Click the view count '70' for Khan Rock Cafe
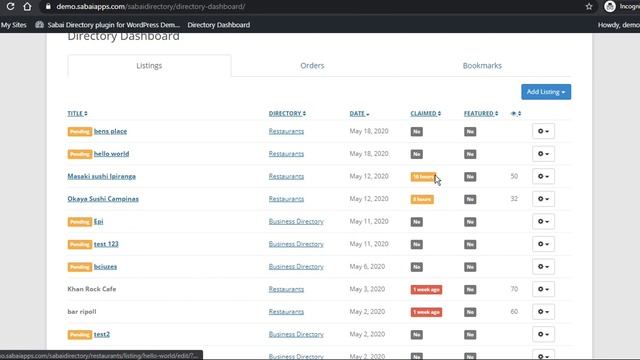Screen dimensions: 640x360 click(x=514, y=289)
